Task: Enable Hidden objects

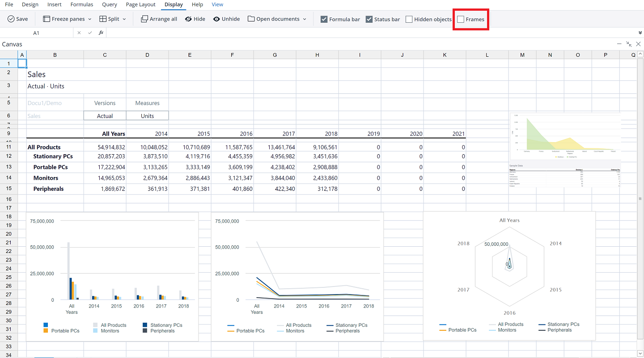Action: pos(408,19)
